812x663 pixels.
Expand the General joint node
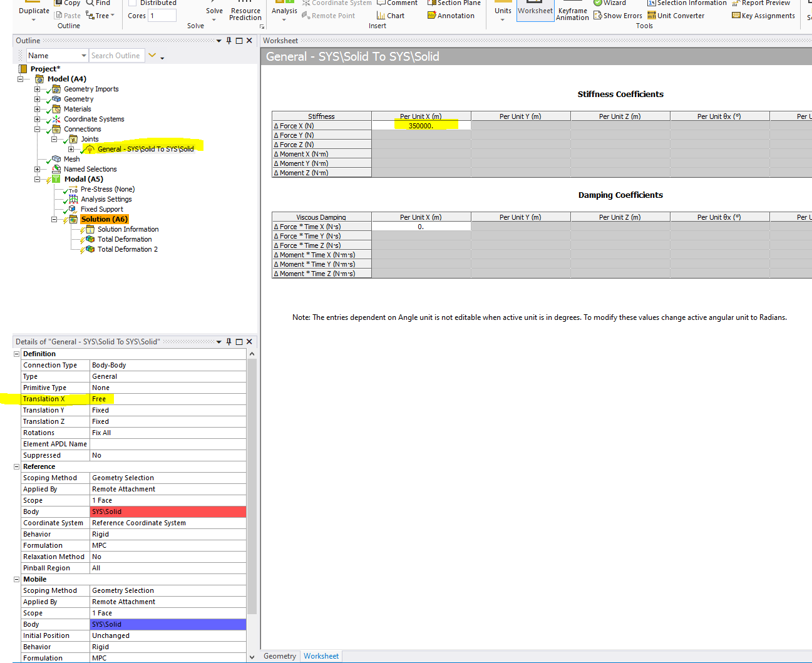point(71,149)
